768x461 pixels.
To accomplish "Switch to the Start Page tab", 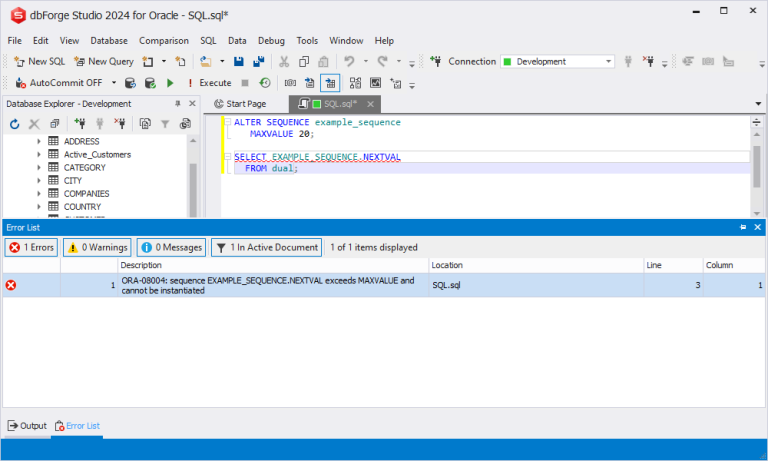I will coord(240,104).
